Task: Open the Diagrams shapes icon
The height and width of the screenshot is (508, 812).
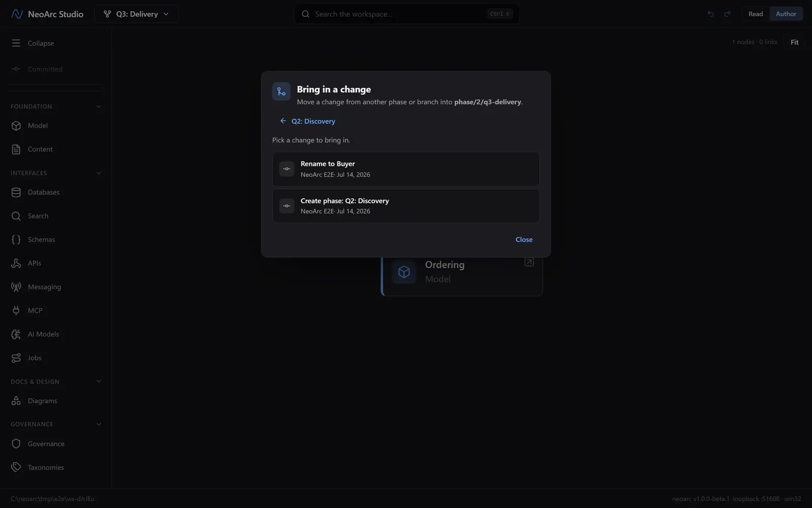Action: click(16, 401)
